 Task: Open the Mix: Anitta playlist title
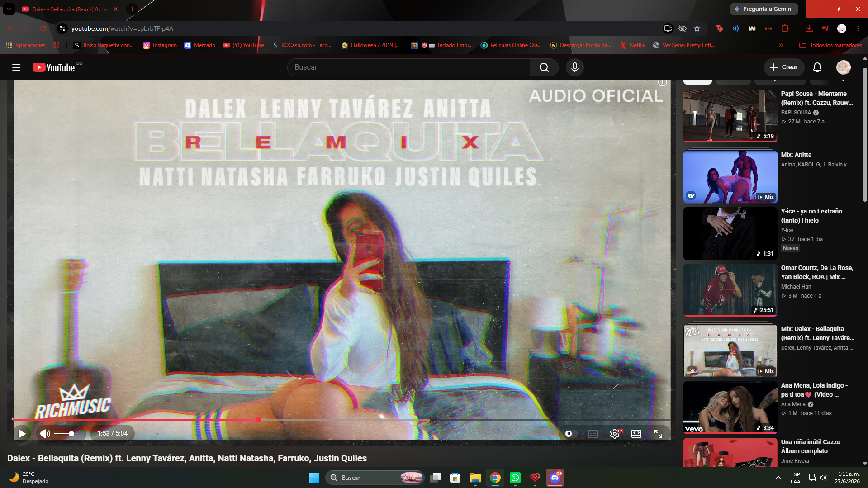[x=796, y=155]
